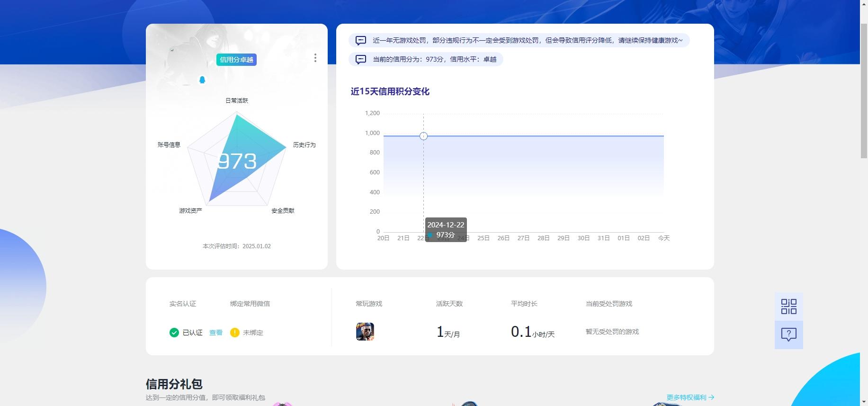Open the frequently played game icon

tap(365, 332)
